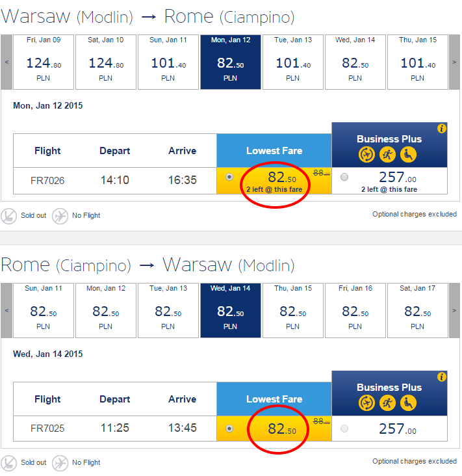Select the Fri, Jan 16 return date tab
The image size is (462, 476).
[355, 310]
